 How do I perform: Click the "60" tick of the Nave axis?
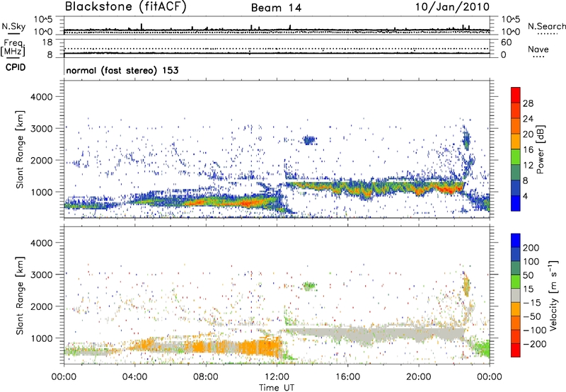tap(507, 42)
